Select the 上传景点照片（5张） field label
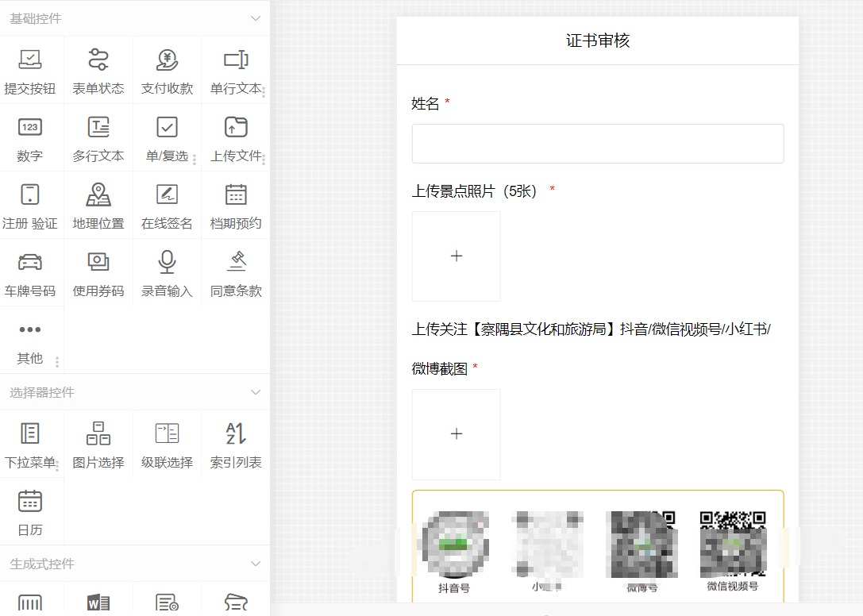This screenshot has width=863, height=616. coord(475,191)
